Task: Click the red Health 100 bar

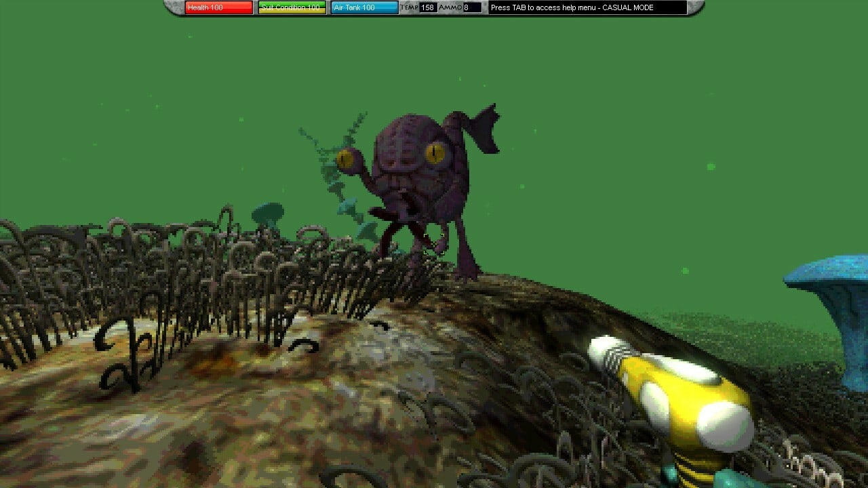Action: coord(219,7)
